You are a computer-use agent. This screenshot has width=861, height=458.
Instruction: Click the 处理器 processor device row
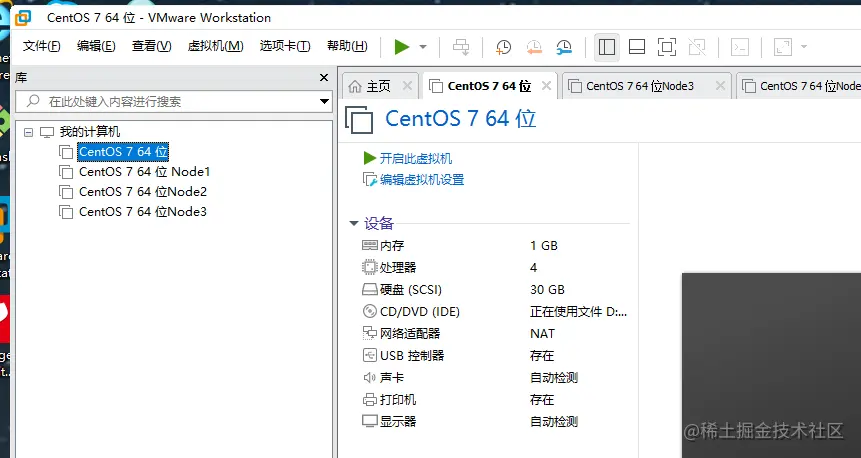click(494, 267)
